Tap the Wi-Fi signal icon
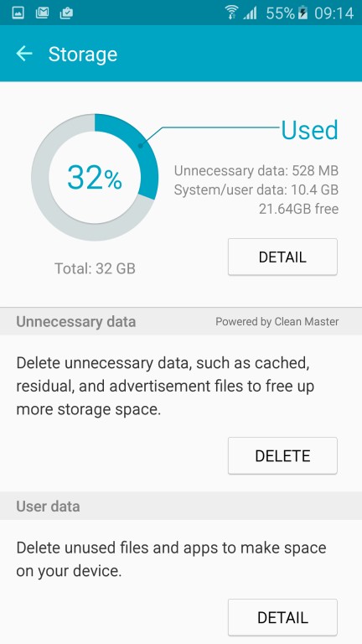Viewport: 362px width, 644px height. (x=232, y=13)
